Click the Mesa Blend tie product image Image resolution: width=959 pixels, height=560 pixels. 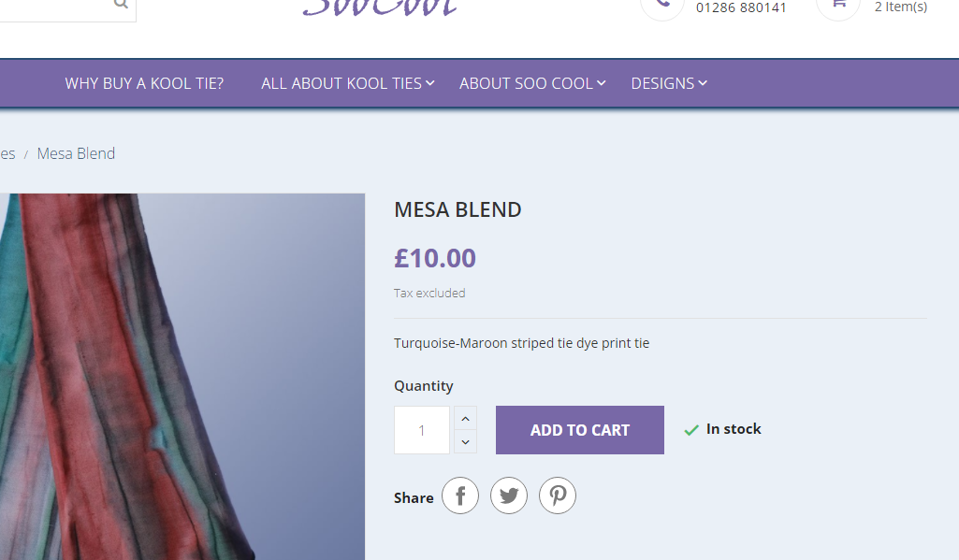click(182, 377)
